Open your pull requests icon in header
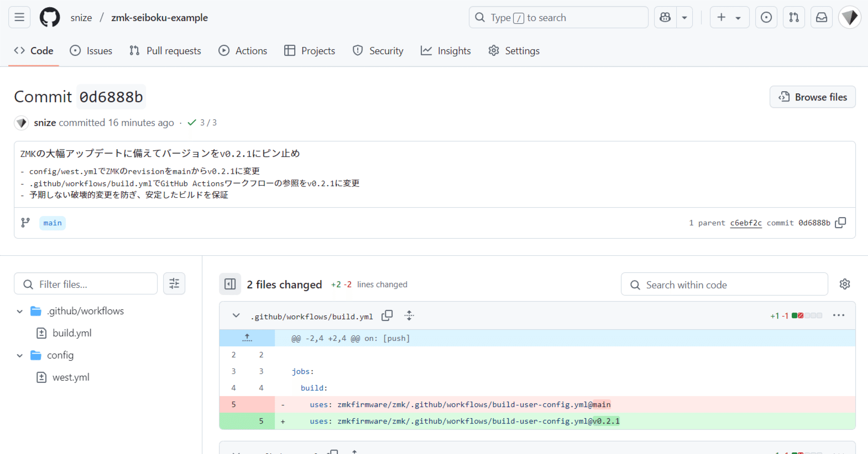The width and height of the screenshot is (868, 454). click(794, 18)
